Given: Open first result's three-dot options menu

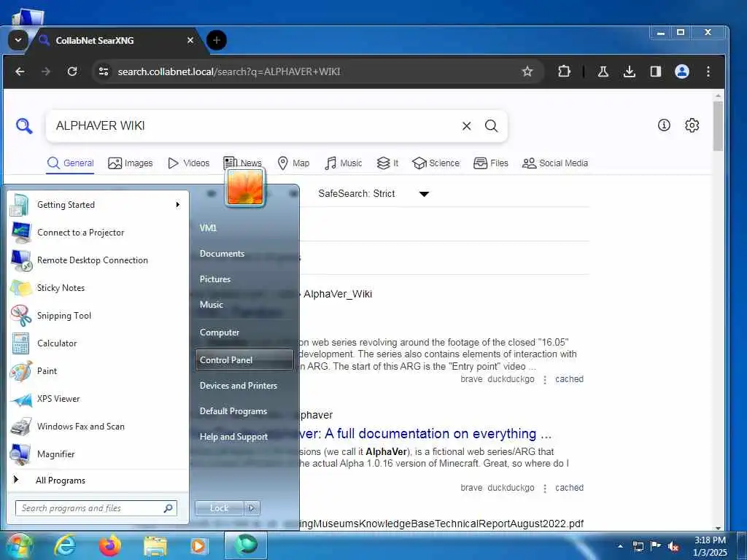Looking at the screenshot, I should coord(545,379).
